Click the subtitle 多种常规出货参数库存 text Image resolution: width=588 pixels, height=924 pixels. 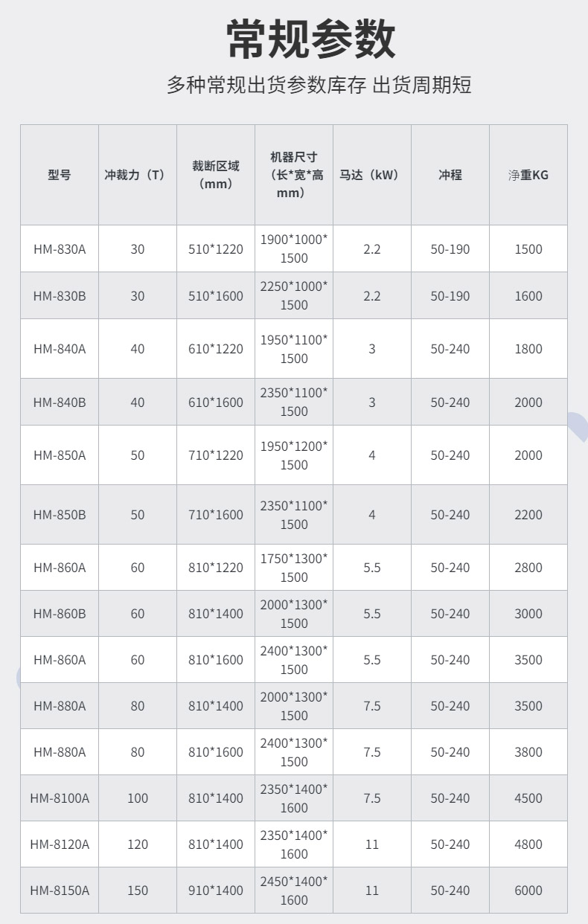pyautogui.click(x=266, y=84)
